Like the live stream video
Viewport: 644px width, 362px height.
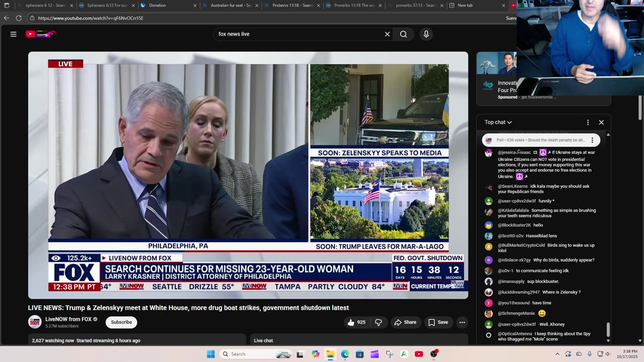click(356, 322)
